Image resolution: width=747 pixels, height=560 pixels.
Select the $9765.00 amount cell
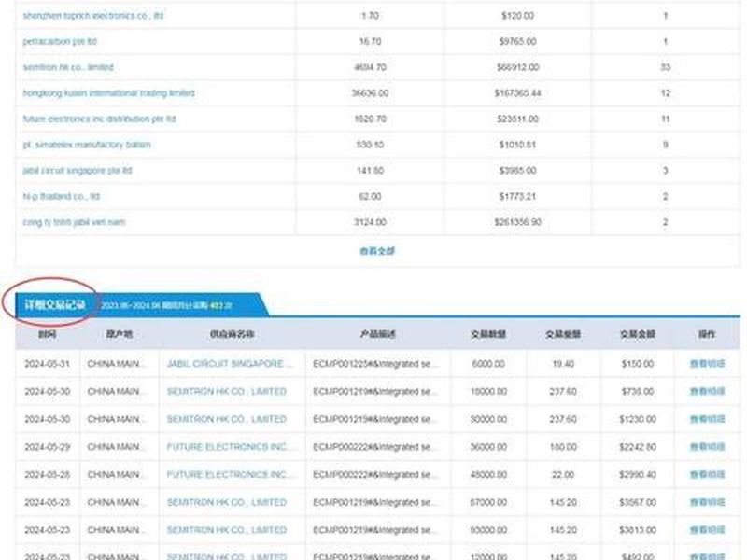pos(518,41)
